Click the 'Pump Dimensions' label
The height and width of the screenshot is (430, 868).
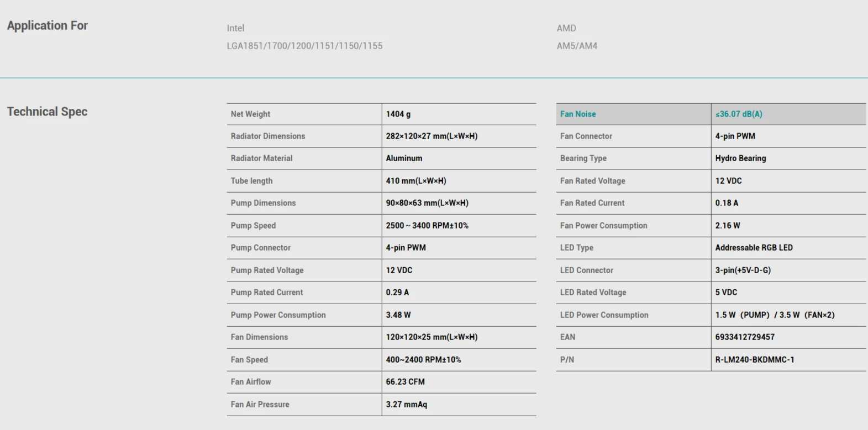(x=263, y=203)
